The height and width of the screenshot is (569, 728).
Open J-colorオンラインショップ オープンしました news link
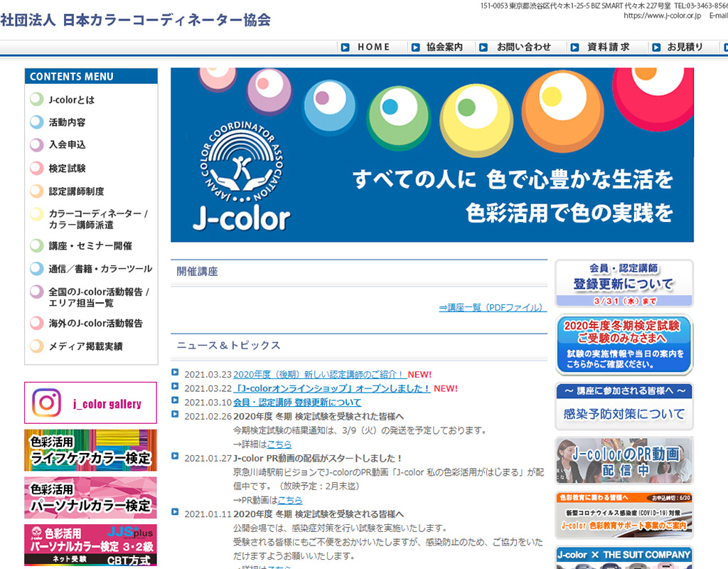331,388
